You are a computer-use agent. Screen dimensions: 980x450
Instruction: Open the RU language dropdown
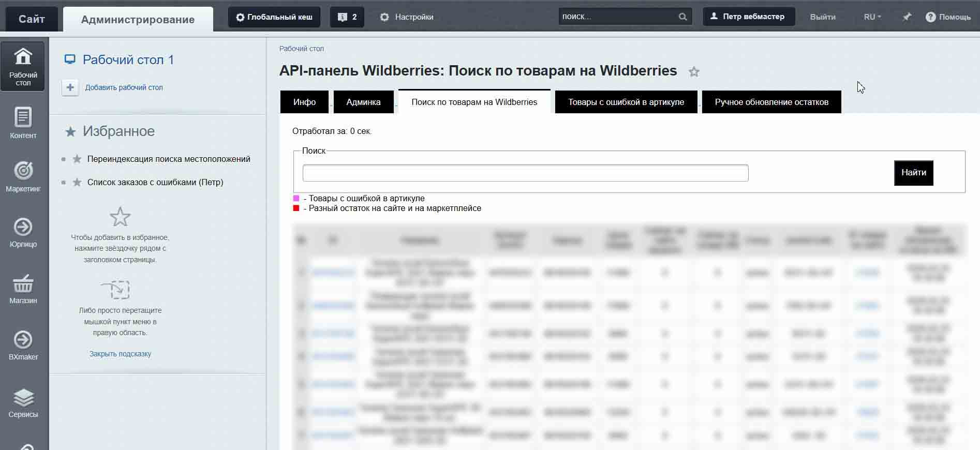[872, 17]
